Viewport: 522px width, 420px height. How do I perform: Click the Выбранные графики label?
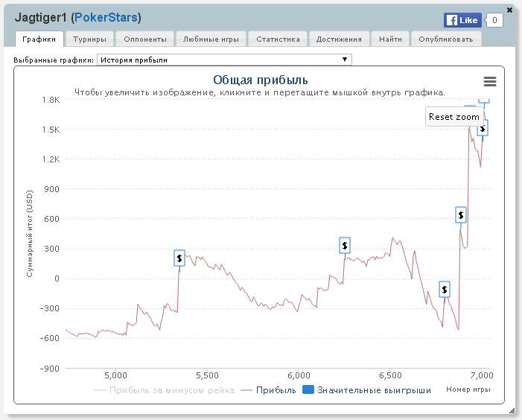coord(54,60)
